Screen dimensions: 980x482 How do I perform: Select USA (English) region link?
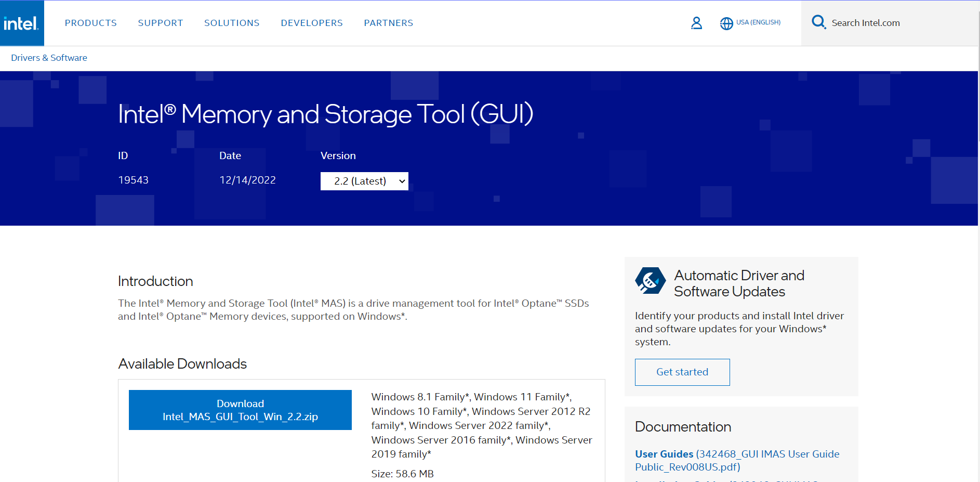(x=758, y=22)
